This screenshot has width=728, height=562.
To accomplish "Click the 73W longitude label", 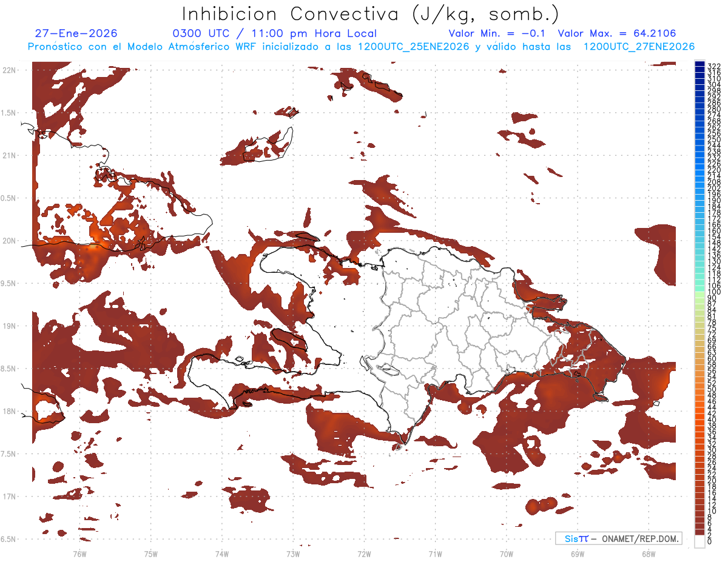I will click(x=293, y=554).
